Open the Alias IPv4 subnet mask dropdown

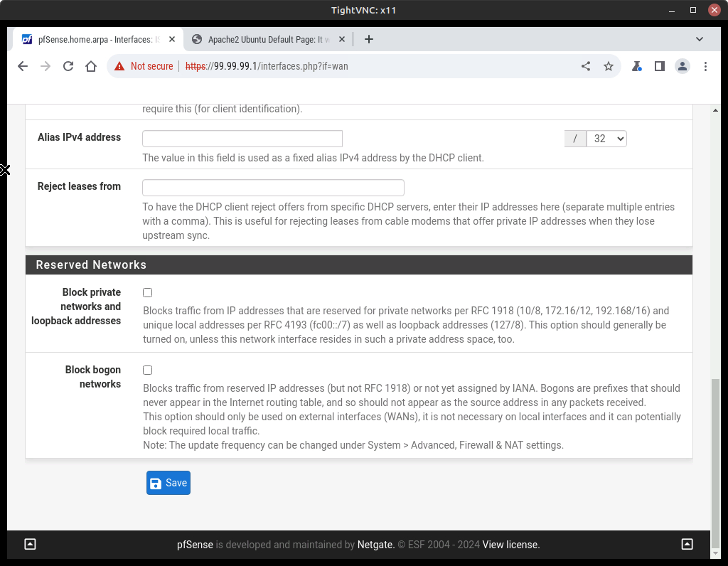click(x=606, y=139)
